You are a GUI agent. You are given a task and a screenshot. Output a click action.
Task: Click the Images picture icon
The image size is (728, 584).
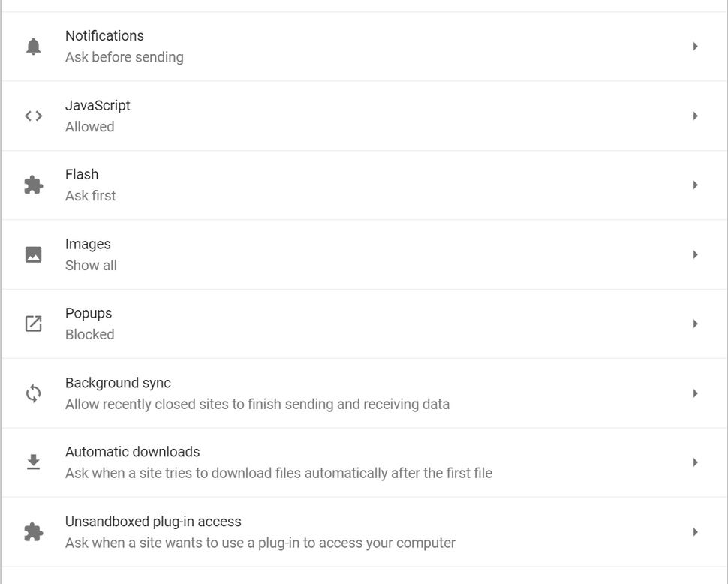[33, 254]
